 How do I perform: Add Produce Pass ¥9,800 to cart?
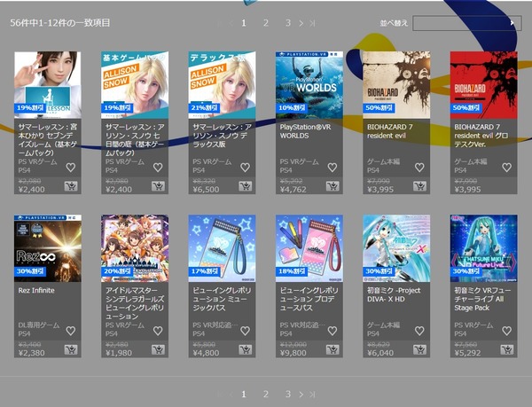(332, 349)
